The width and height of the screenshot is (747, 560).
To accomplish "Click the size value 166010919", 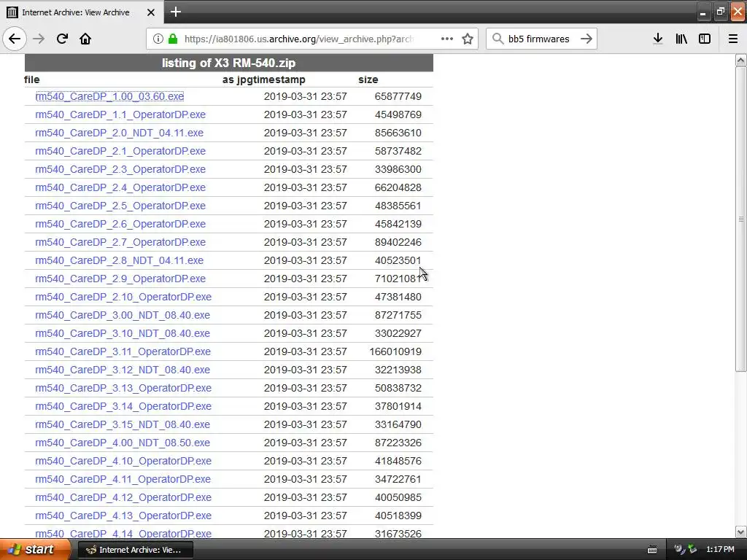I will tap(395, 351).
